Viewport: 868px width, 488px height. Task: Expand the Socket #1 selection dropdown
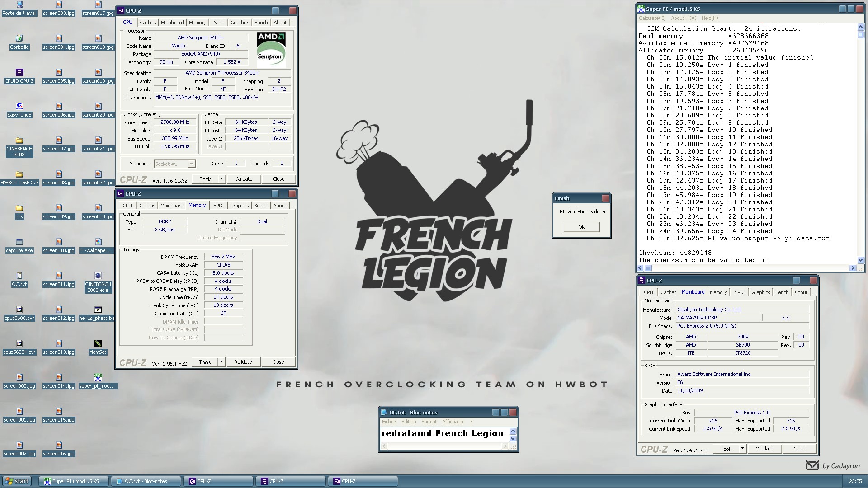(x=192, y=164)
